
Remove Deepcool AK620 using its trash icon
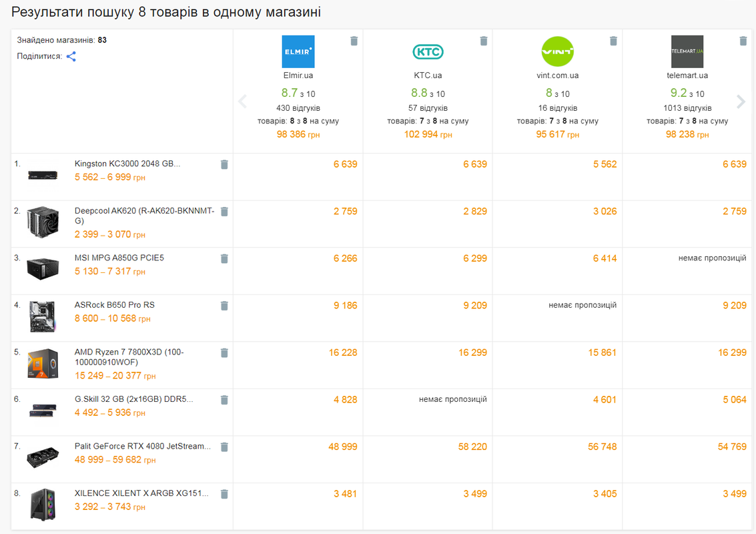tap(224, 212)
